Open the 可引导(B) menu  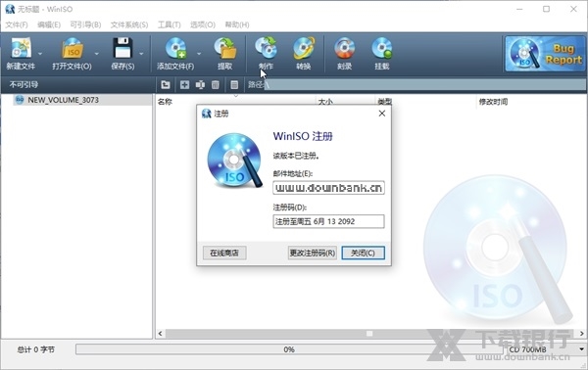85,24
